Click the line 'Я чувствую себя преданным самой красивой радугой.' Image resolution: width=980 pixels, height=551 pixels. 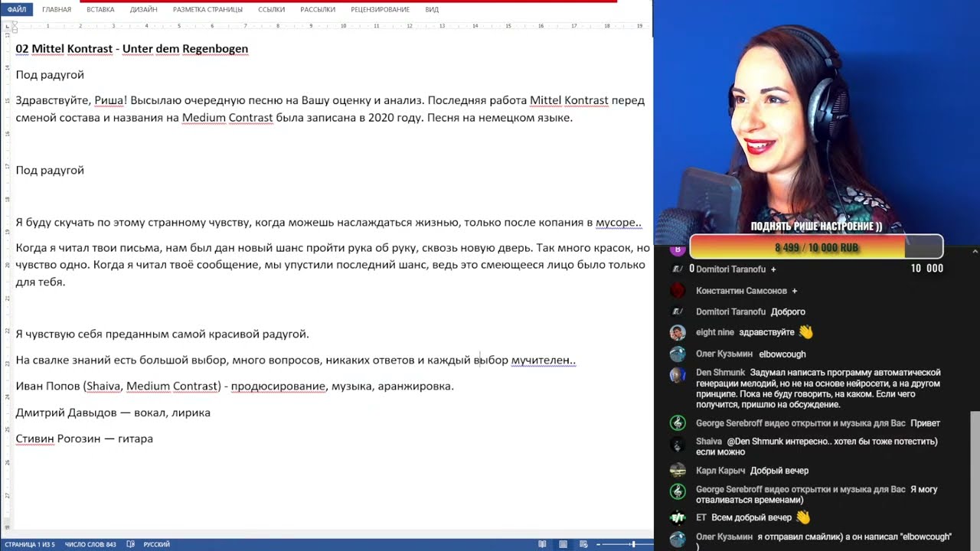tap(162, 334)
